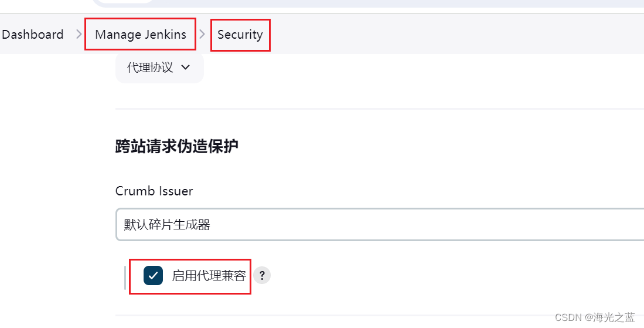The width and height of the screenshot is (644, 328).
Task: Focus the search field at top
Action: pyautogui.click(x=369, y=4)
